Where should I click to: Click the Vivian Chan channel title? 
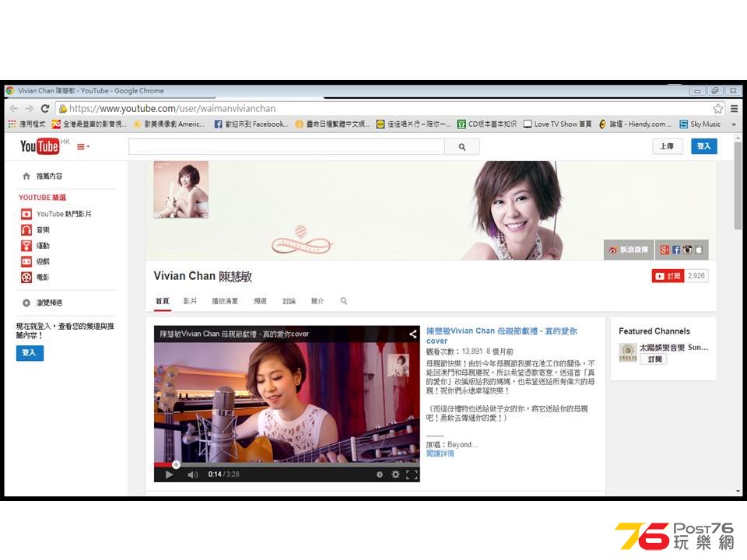point(203,276)
